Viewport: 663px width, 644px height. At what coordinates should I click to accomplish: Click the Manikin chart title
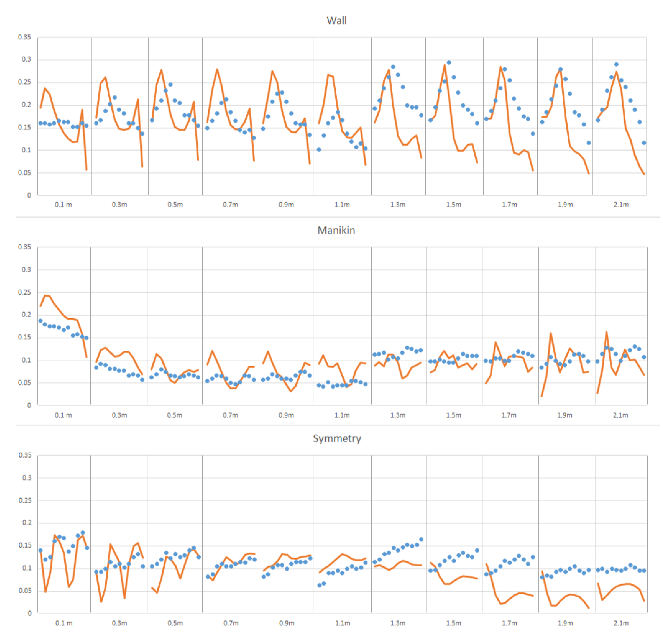pyautogui.click(x=336, y=230)
